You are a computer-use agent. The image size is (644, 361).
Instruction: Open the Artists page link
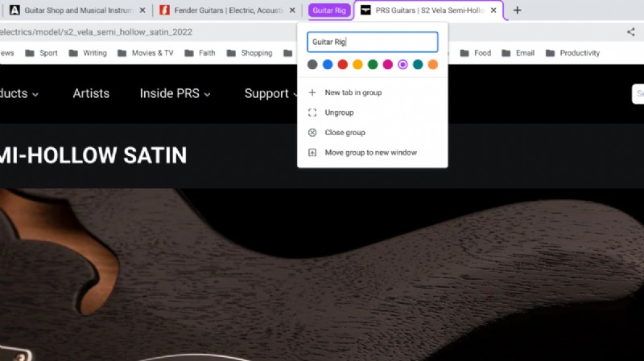coord(91,93)
